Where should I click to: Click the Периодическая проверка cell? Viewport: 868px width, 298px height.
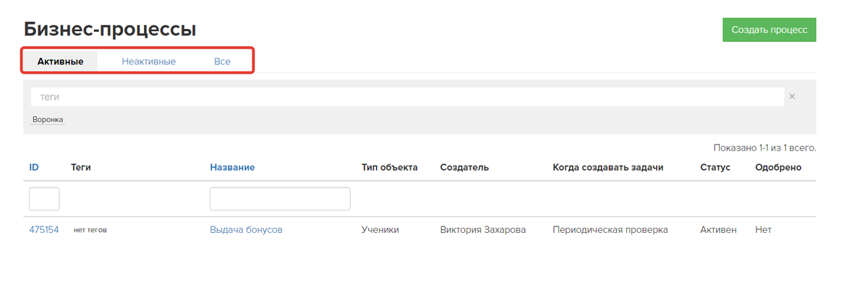pos(610,229)
